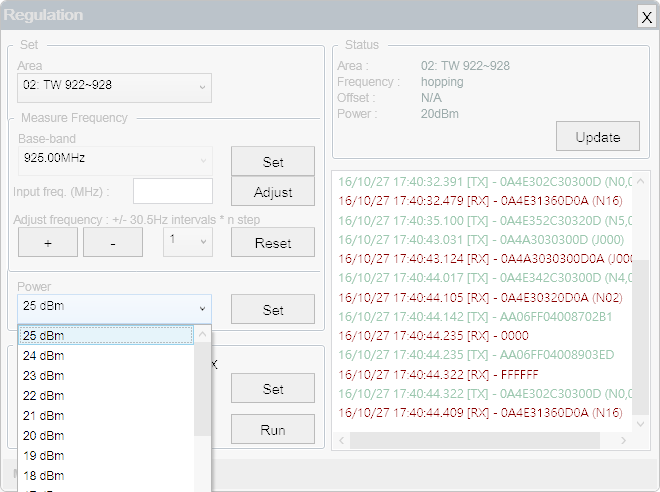Click the log scroll down arrow
660x492 pixels.
(641, 424)
